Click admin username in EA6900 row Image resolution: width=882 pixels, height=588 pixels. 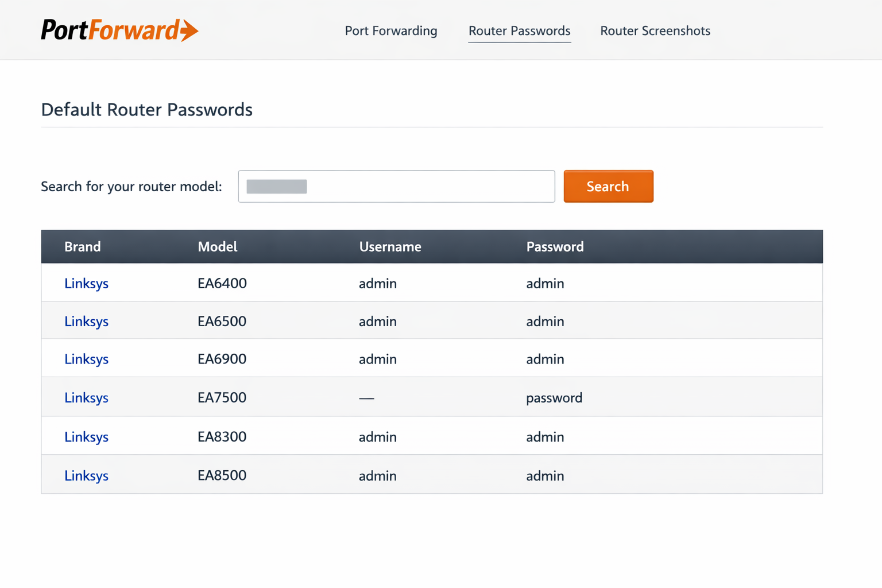(378, 359)
